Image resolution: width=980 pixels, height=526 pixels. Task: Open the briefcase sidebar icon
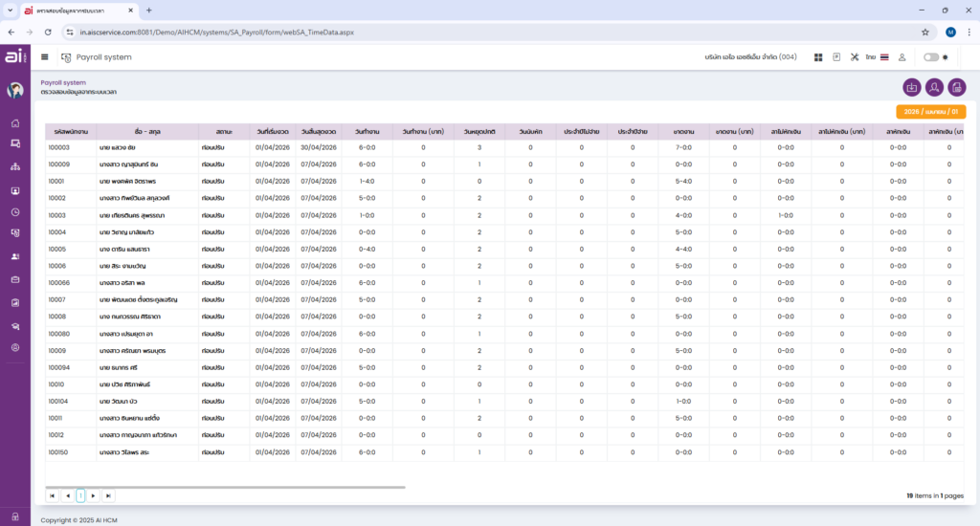pyautogui.click(x=15, y=280)
